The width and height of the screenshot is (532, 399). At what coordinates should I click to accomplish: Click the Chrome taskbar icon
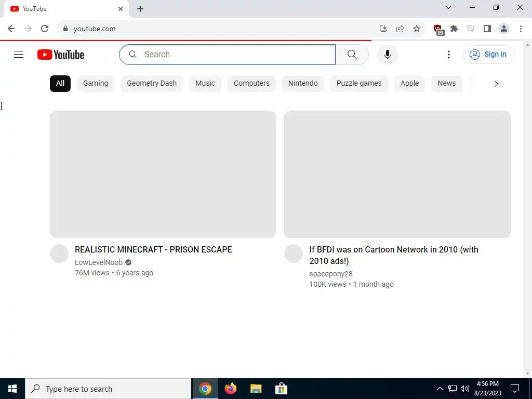[205, 389]
